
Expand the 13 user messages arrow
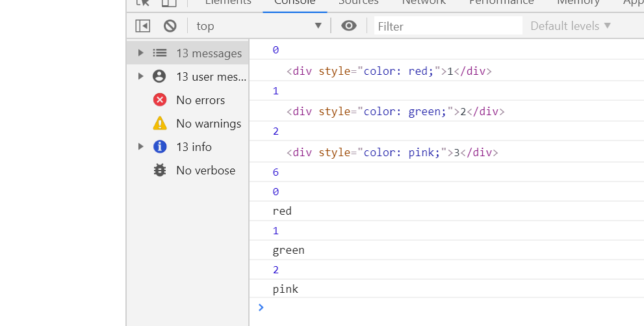click(x=140, y=76)
